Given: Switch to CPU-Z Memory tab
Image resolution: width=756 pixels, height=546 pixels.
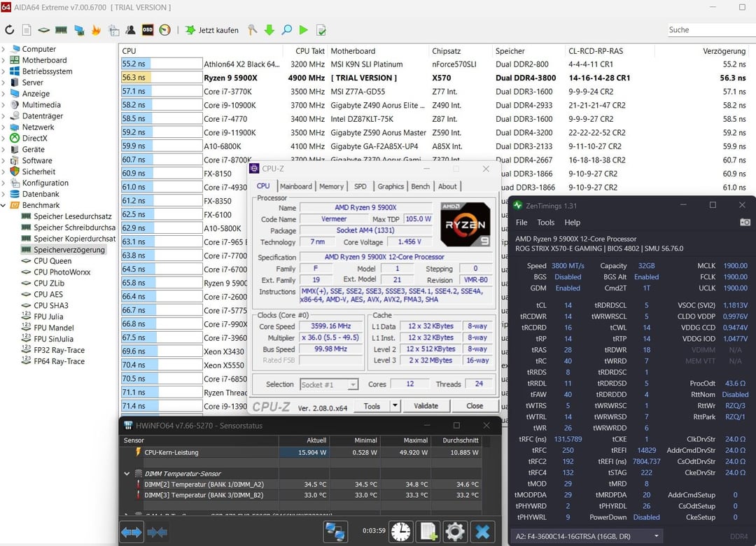Looking at the screenshot, I should (x=331, y=186).
